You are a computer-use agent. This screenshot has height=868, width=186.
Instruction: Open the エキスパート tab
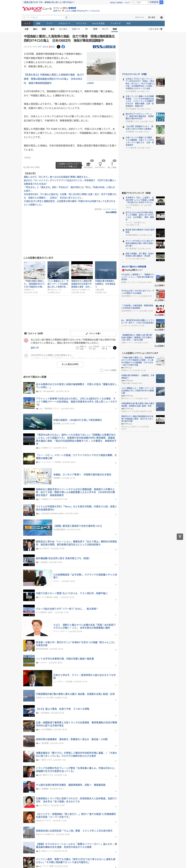tap(64, 24)
